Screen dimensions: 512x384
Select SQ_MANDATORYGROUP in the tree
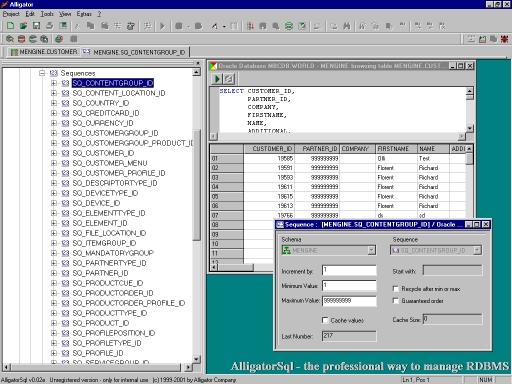click(x=113, y=253)
